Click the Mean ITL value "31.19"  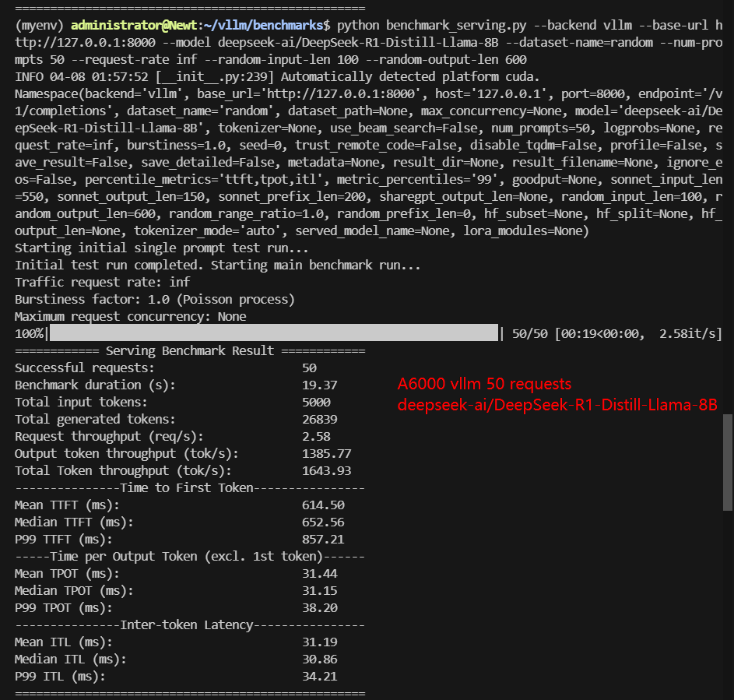tap(320, 642)
